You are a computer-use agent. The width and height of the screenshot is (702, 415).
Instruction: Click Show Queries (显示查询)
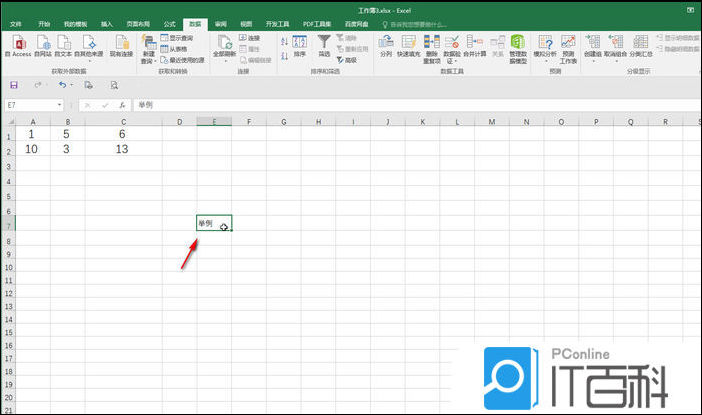177,38
